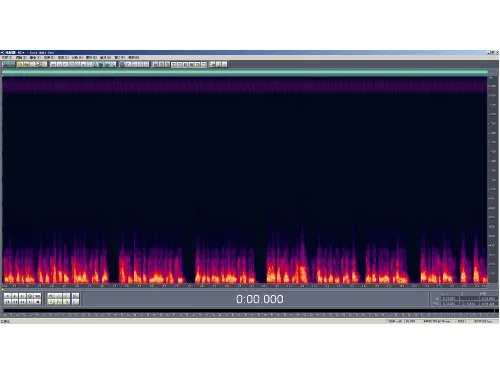500x375 pixels.
Task: Click the Zoom Out Vertically button
Action: click(x=76, y=302)
